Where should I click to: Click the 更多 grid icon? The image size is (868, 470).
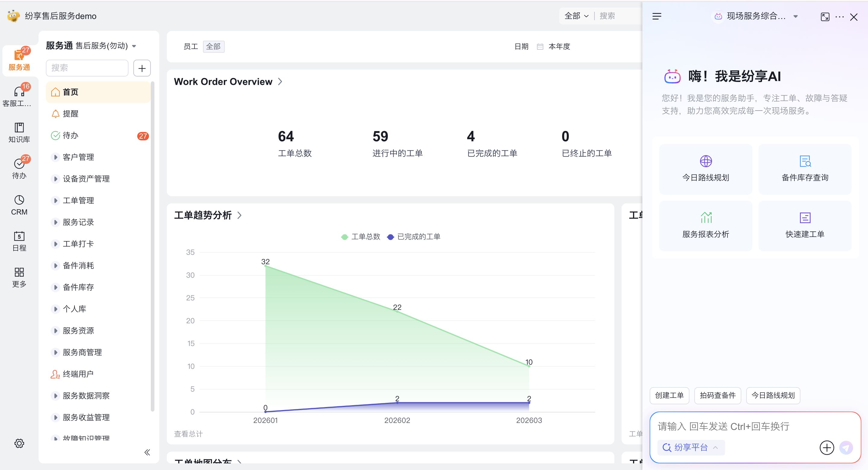19,272
